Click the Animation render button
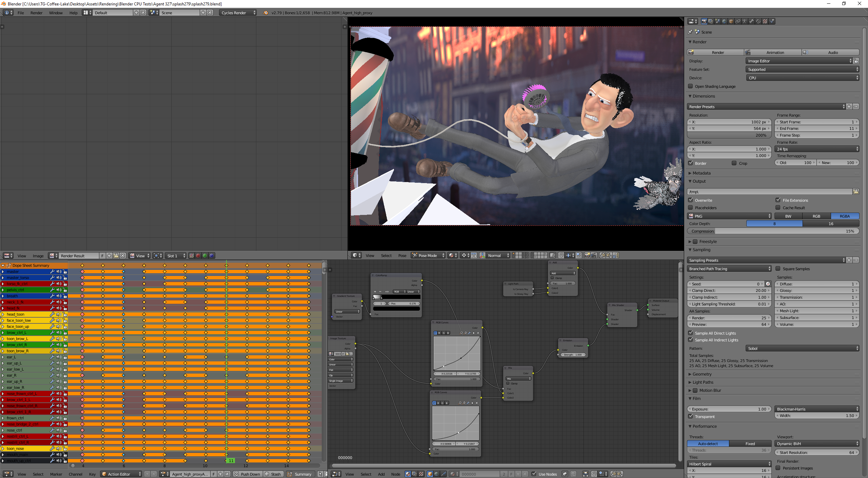 pos(773,52)
